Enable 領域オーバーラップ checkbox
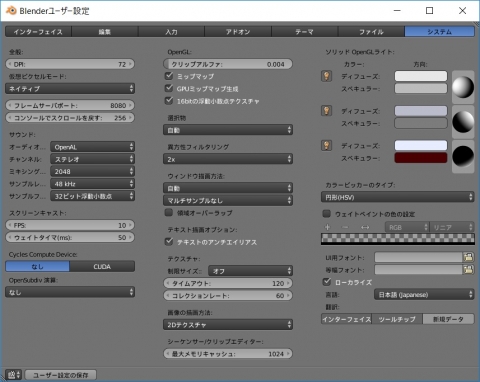 (x=169, y=212)
